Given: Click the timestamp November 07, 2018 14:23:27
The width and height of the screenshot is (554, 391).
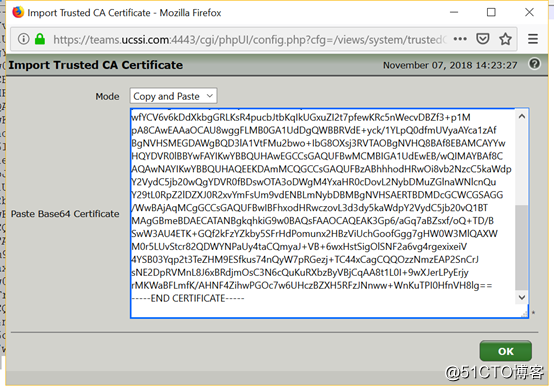Looking at the screenshot, I should [x=450, y=65].
